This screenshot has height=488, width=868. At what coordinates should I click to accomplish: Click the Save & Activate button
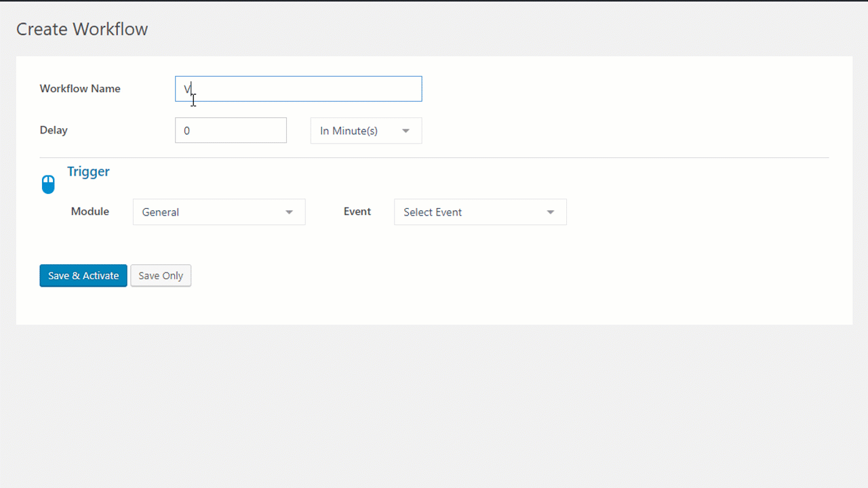(83, 275)
